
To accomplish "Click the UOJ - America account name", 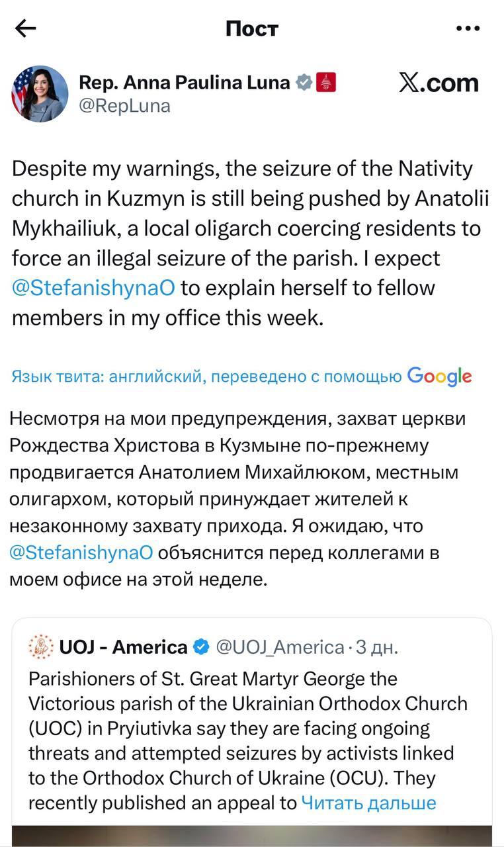I will 123,646.
